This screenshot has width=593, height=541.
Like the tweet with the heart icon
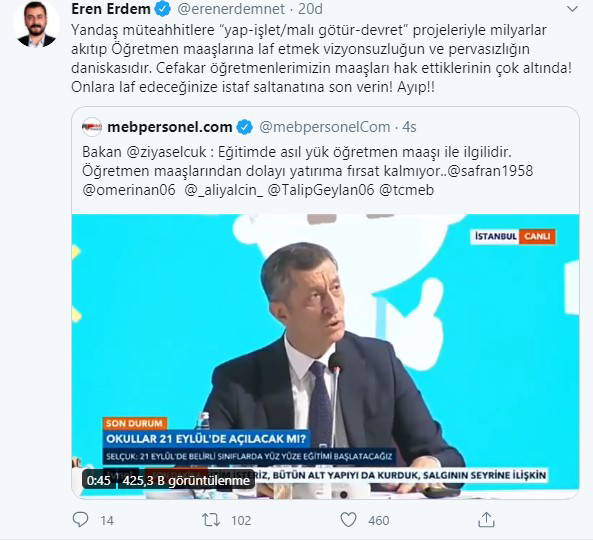tap(348, 519)
